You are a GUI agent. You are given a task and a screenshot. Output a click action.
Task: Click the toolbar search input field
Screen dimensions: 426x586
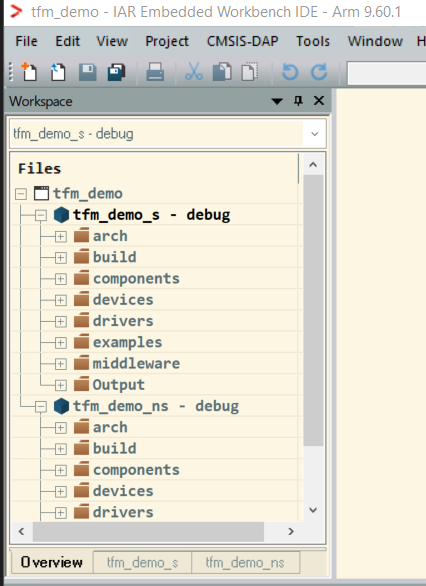(386, 73)
